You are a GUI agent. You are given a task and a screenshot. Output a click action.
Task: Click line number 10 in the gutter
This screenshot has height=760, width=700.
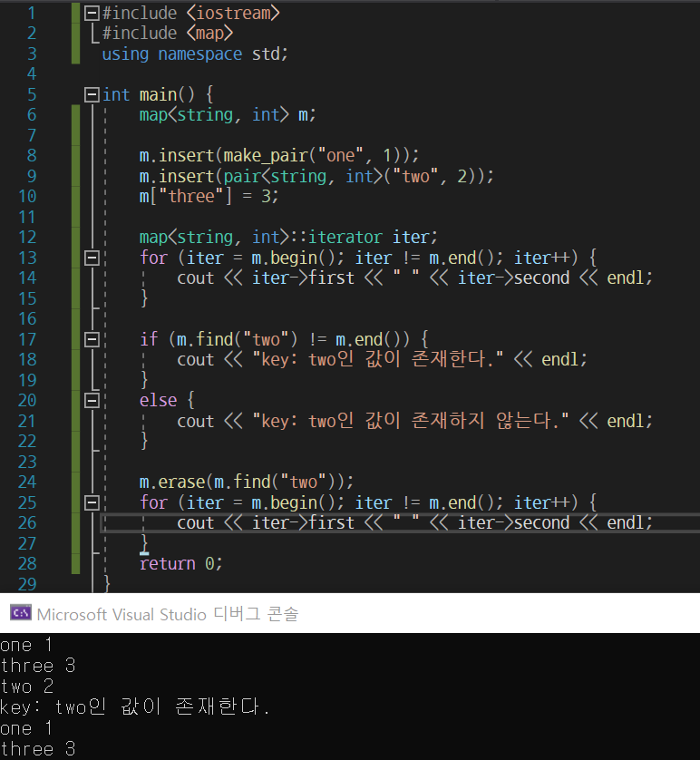[x=27, y=196]
